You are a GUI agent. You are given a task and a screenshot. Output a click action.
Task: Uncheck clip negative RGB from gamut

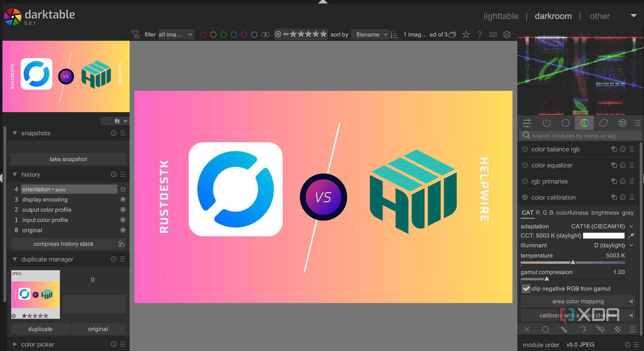coord(526,289)
